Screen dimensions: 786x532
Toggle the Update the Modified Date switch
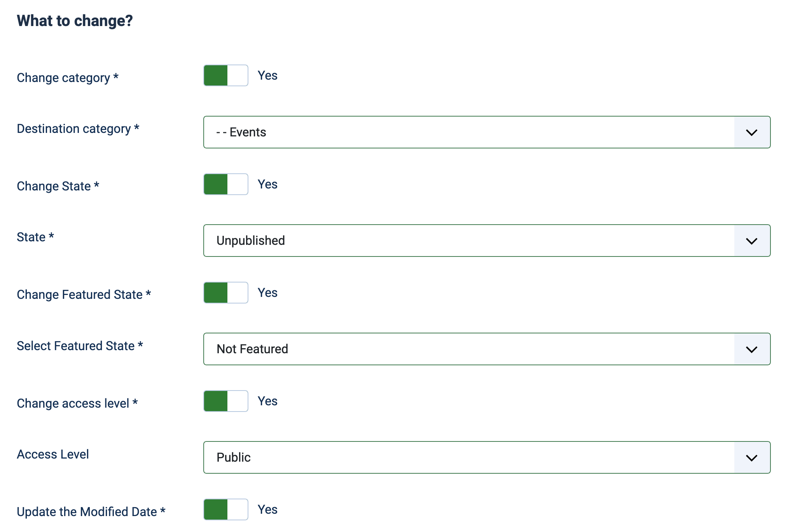click(x=225, y=509)
